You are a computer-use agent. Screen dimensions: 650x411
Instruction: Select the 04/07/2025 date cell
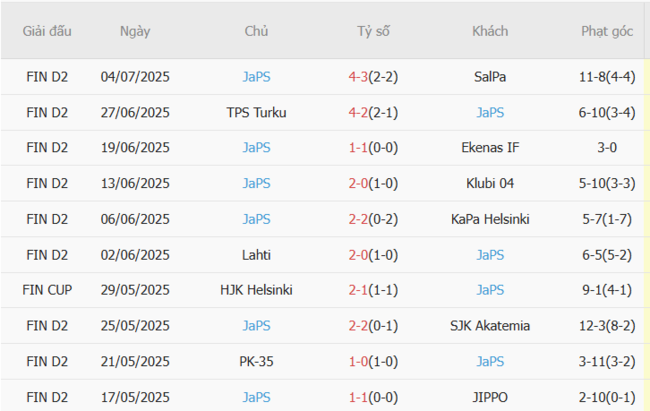135,76
